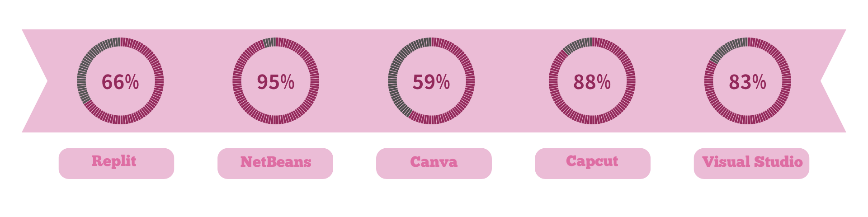
Task: Select the NetBeans label button
Action: [275, 163]
